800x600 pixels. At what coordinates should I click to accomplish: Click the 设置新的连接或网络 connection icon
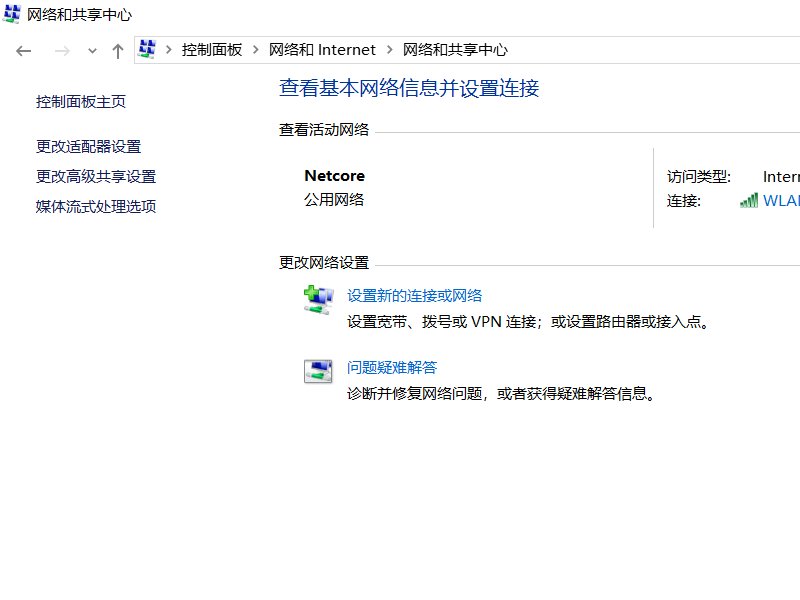pos(318,299)
